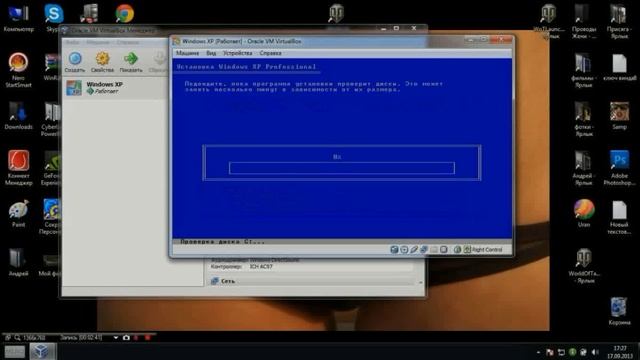The height and width of the screenshot is (360, 640).
Task: Open Uran browser desktop shortcut
Action: click(584, 213)
